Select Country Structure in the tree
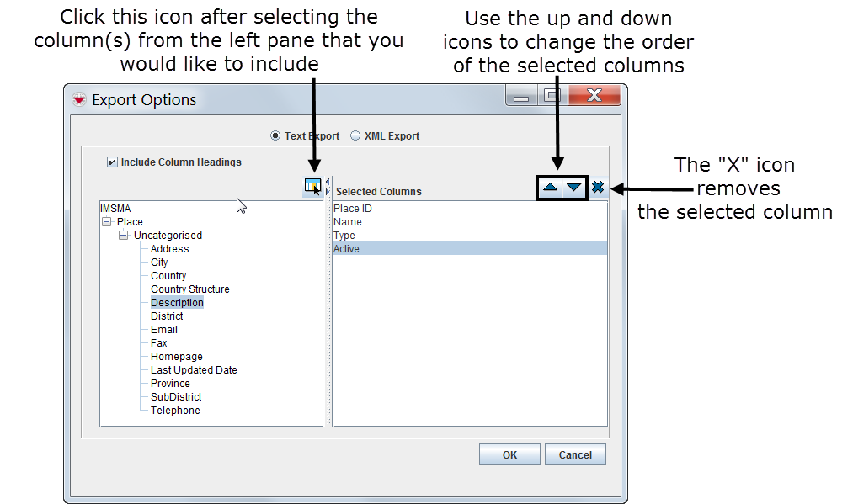 tap(189, 289)
